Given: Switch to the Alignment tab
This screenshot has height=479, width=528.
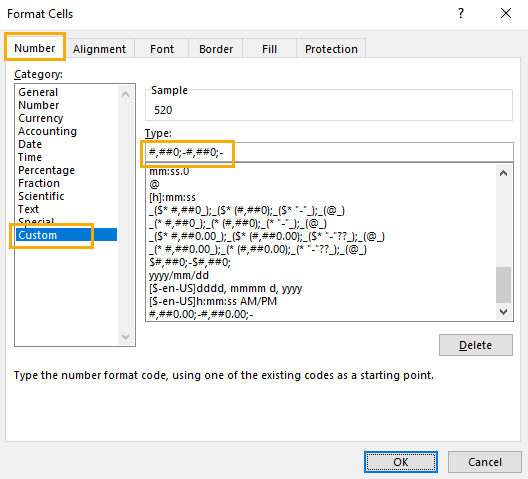Looking at the screenshot, I should [x=99, y=49].
